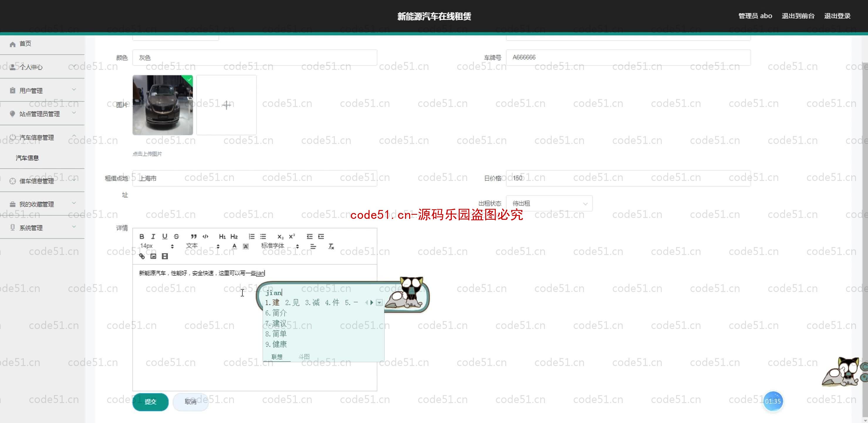Select the Insert link icon

(142, 256)
